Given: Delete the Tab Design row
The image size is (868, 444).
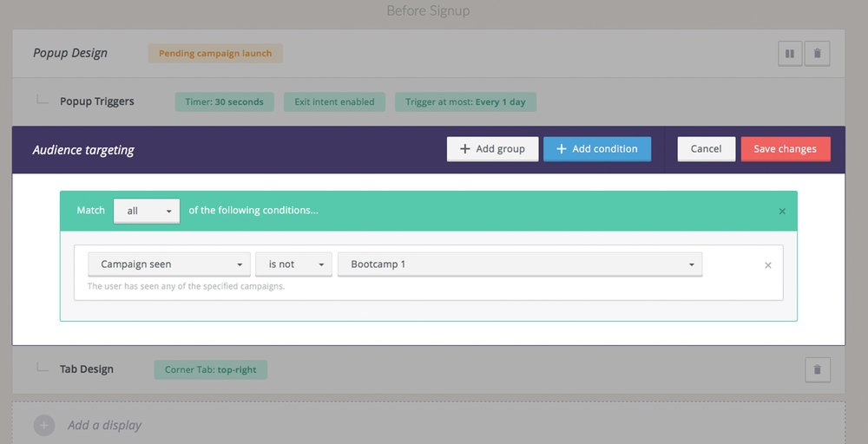Looking at the screenshot, I should click(x=817, y=369).
